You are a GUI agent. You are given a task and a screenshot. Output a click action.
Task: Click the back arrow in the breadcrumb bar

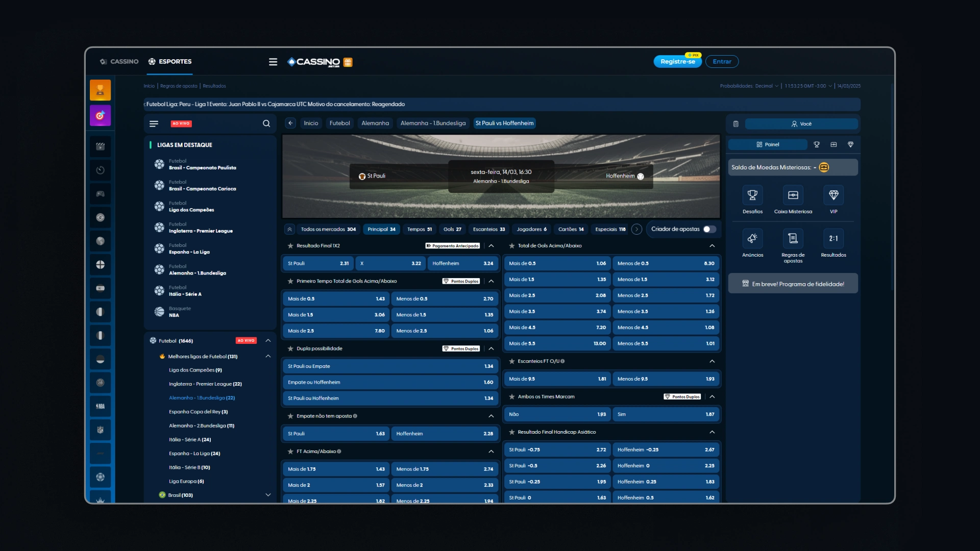[290, 123]
